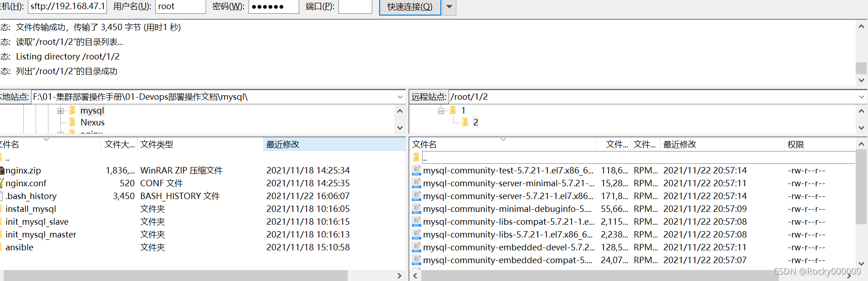
Task: Click RPM icon of mysql-community-embedded-devel file
Action: click(x=416, y=247)
